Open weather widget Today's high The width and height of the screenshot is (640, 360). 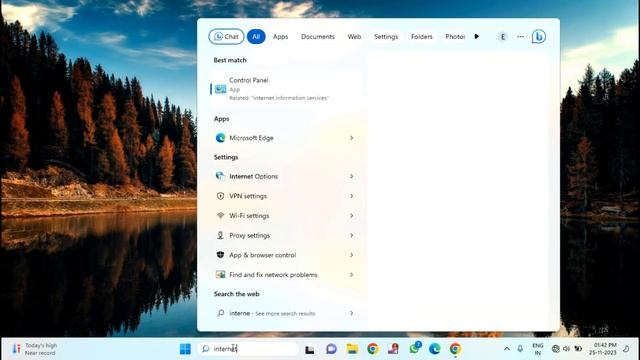(35, 349)
